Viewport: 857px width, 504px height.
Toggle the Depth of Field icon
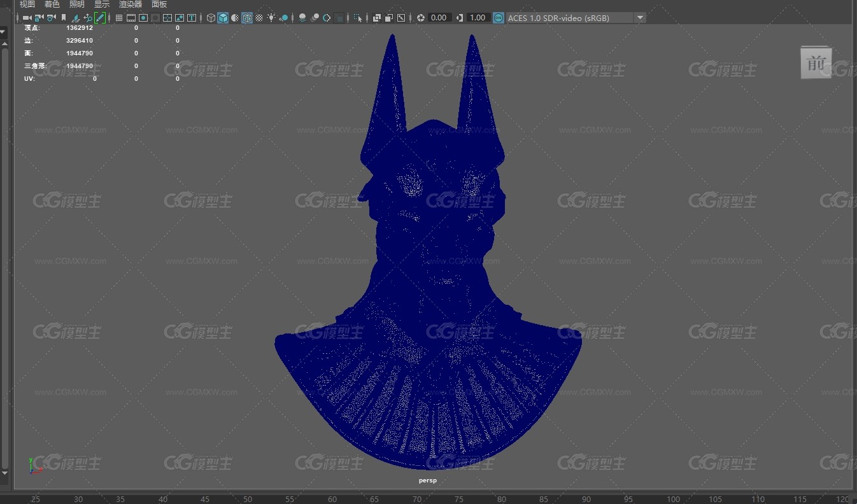tap(339, 18)
